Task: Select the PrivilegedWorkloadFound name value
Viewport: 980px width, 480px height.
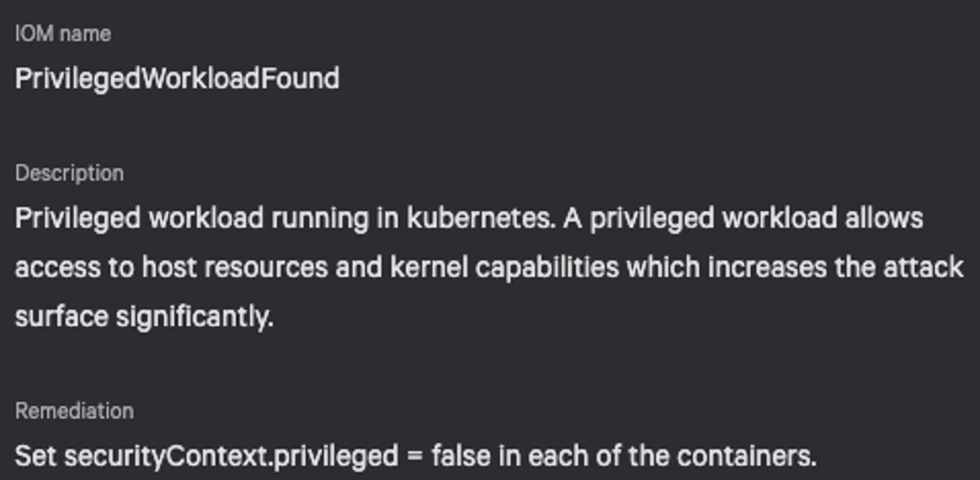Action: pos(177,79)
